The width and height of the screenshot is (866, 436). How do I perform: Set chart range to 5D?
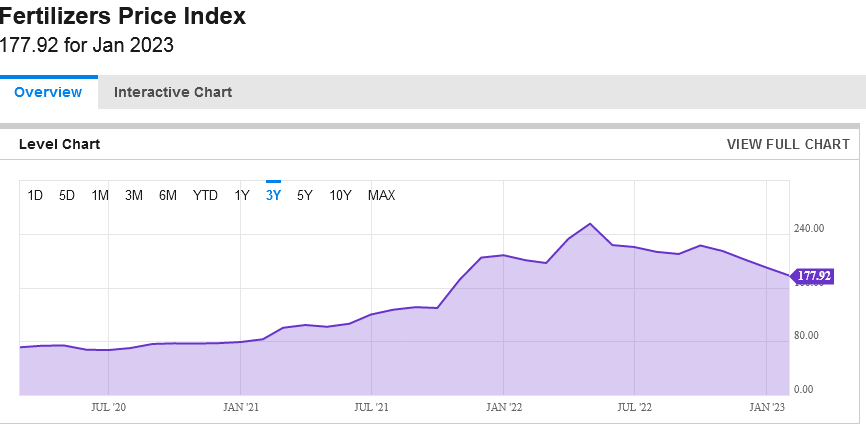pyautogui.click(x=67, y=195)
